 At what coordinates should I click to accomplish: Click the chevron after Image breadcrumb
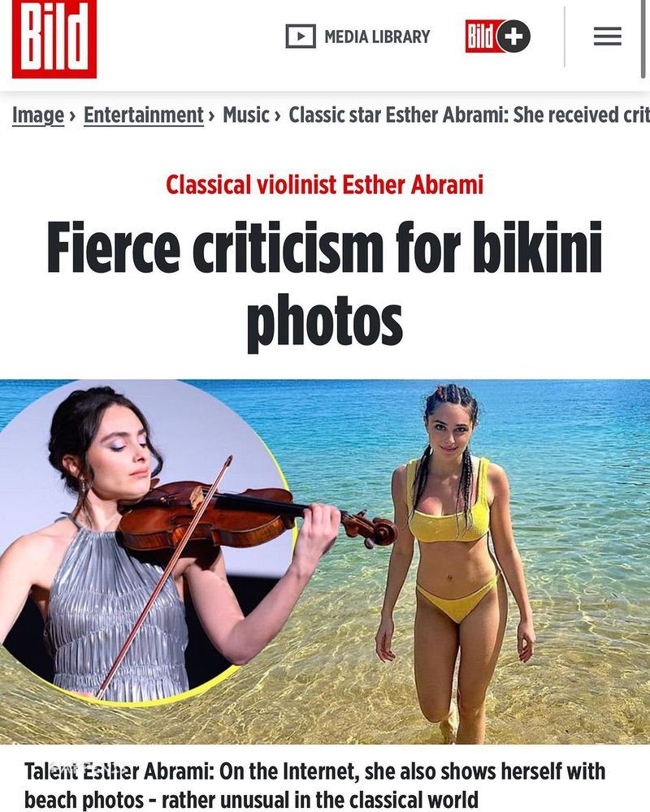[72, 116]
